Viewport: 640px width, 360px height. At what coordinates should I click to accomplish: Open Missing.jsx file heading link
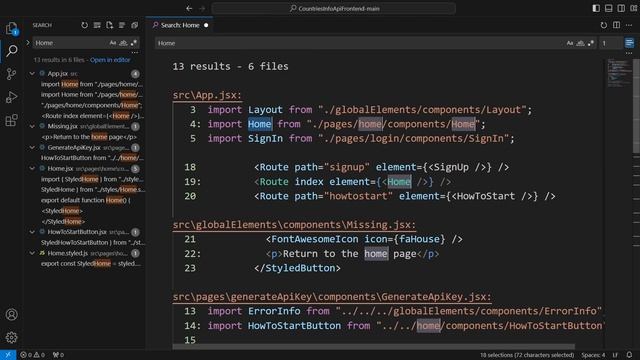[294, 225]
